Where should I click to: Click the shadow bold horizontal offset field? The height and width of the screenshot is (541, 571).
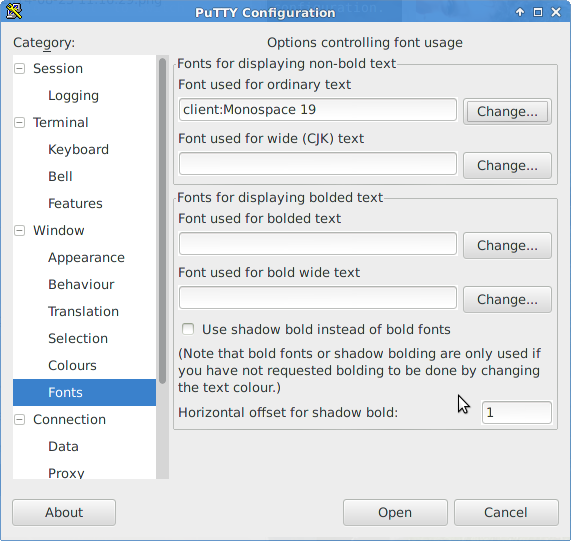pos(516,412)
